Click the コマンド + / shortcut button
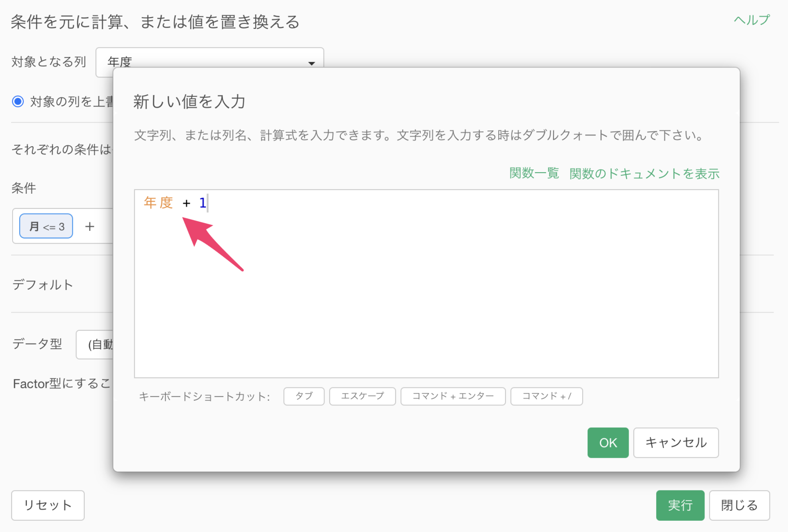Image resolution: width=788 pixels, height=532 pixels. click(546, 396)
